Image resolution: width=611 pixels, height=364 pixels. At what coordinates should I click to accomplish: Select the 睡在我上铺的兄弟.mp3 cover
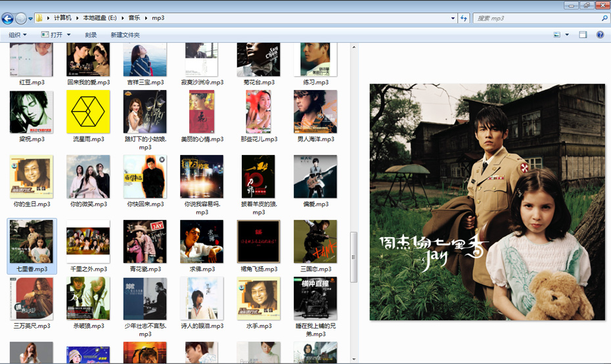pyautogui.click(x=315, y=298)
